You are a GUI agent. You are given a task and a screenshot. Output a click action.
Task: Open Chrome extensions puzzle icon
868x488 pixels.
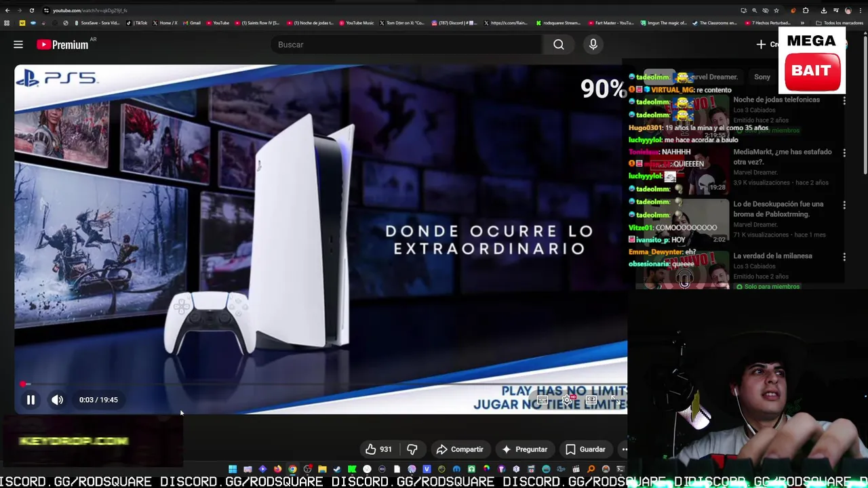[x=806, y=11]
